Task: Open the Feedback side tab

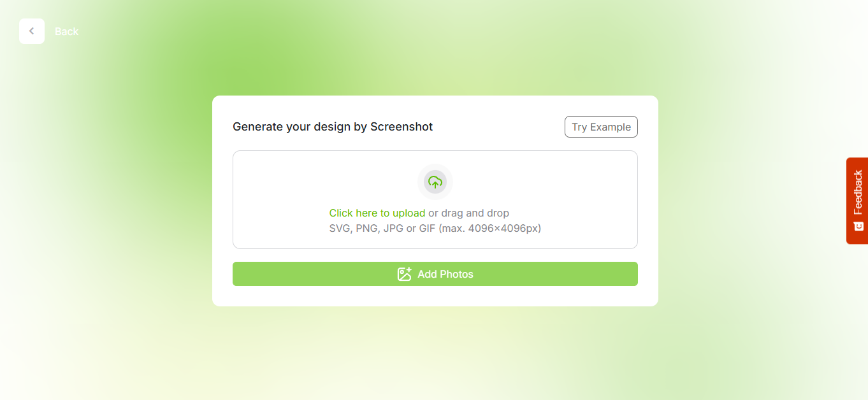Action: 857,192
